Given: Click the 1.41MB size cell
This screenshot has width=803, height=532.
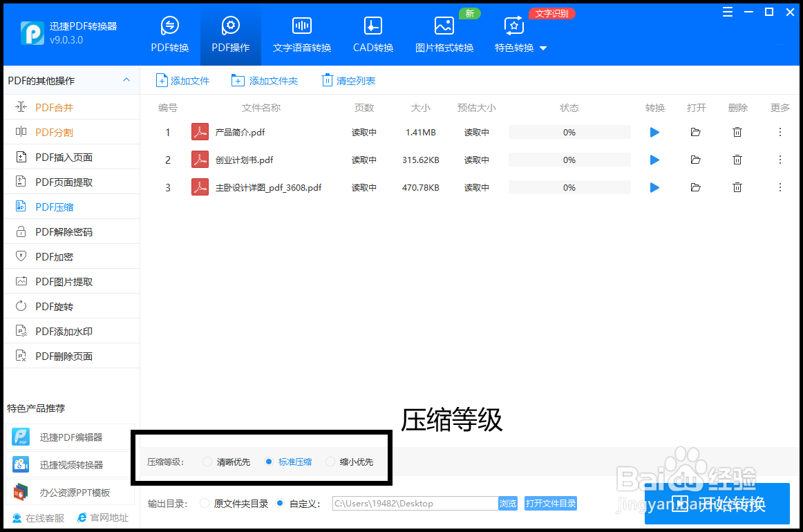Looking at the screenshot, I should (x=420, y=132).
